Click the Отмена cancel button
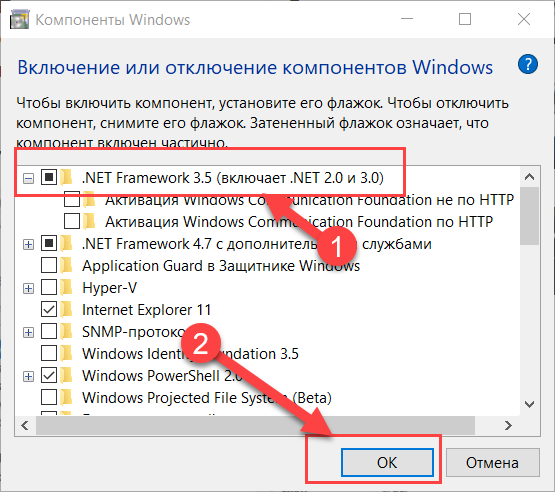This screenshot has width=555, height=492. [492, 462]
